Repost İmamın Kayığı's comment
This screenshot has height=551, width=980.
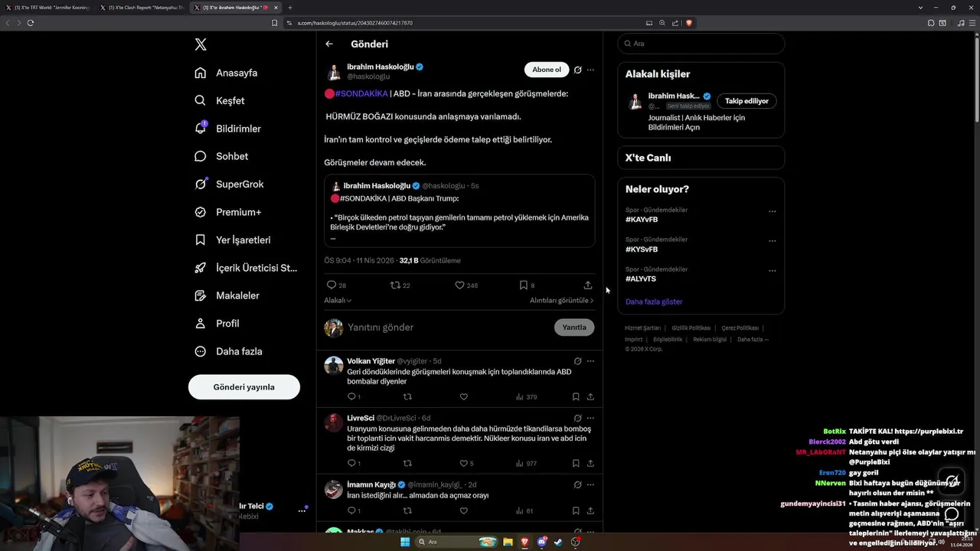[x=407, y=510]
